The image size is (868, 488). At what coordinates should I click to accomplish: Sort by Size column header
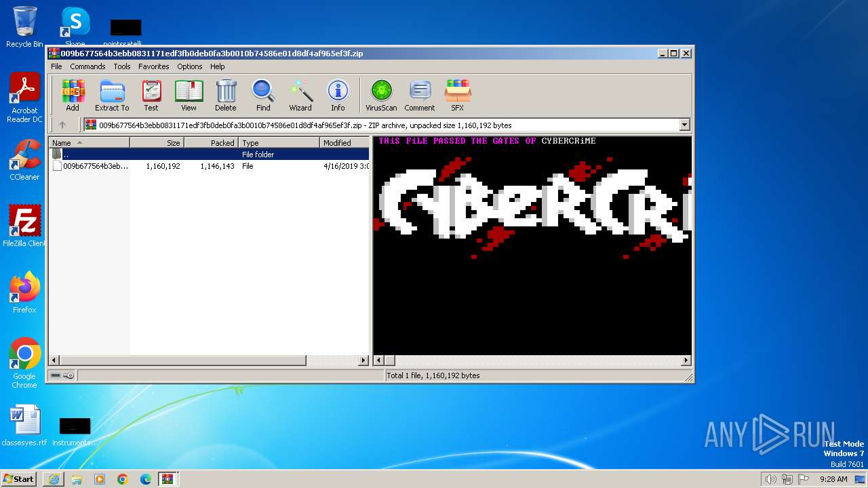point(157,142)
